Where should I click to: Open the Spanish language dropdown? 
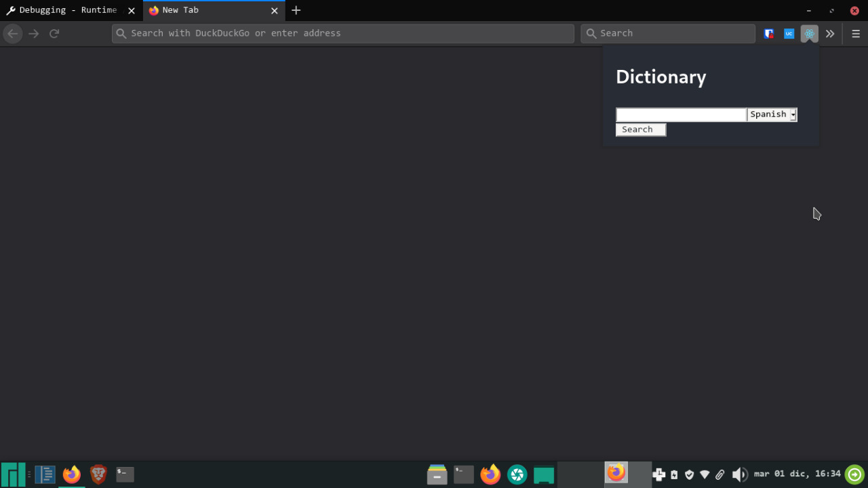(772, 114)
